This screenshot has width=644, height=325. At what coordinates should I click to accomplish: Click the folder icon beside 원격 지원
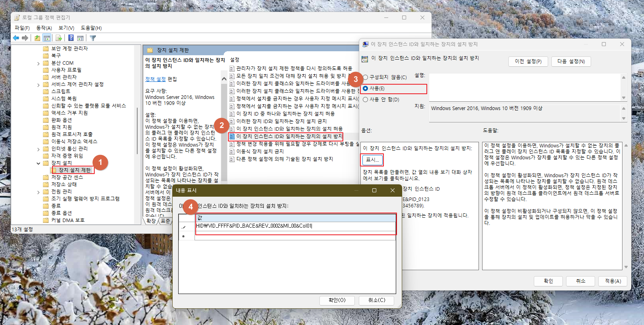[46, 127]
